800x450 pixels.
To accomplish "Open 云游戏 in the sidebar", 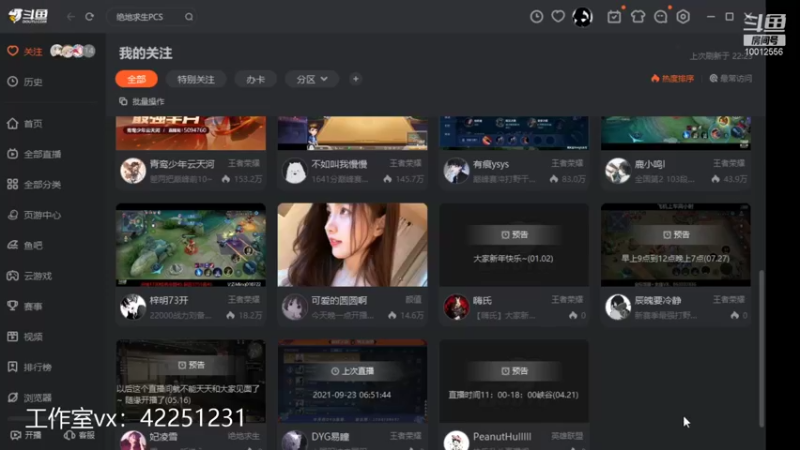I will tap(29, 276).
